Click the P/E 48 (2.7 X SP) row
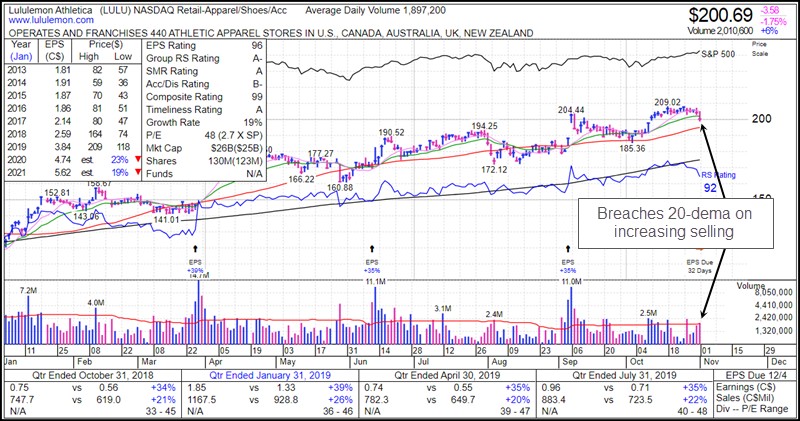The width and height of the screenshot is (800, 421). point(204,135)
